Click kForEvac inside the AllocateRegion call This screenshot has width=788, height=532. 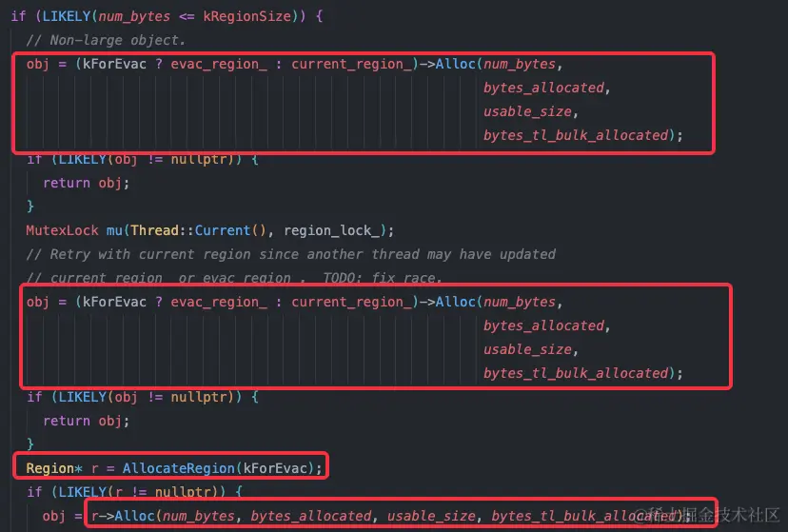point(275,468)
